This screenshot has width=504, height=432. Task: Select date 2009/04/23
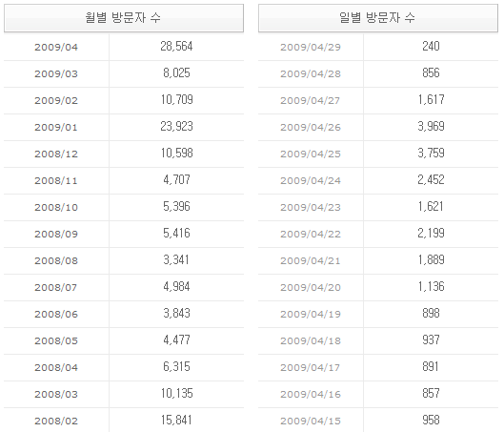coord(311,208)
